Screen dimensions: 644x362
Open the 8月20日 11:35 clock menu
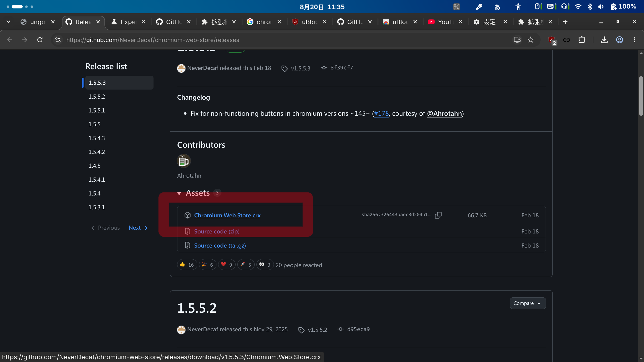click(x=322, y=7)
